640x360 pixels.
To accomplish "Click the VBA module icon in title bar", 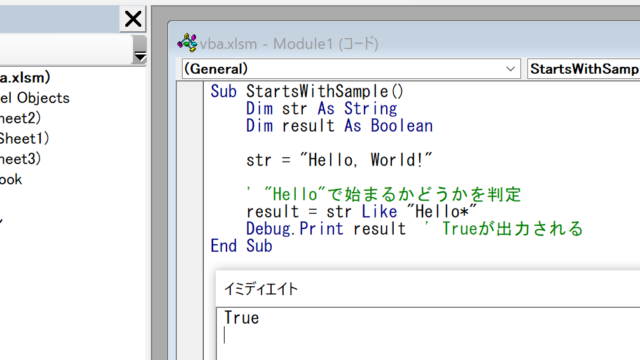I will click(187, 43).
